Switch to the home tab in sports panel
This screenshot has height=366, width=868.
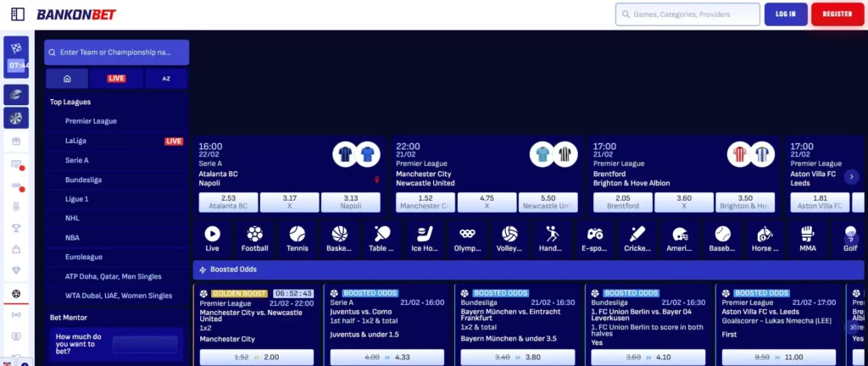(67, 79)
